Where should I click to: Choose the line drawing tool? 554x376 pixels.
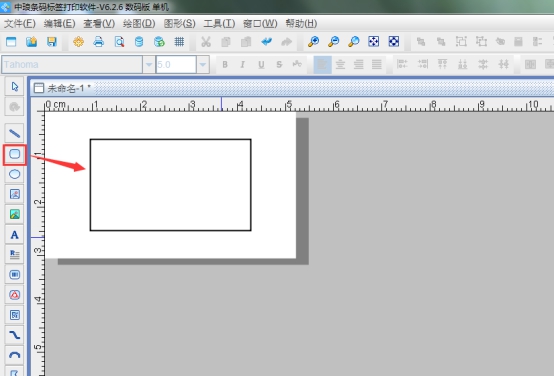click(x=14, y=133)
